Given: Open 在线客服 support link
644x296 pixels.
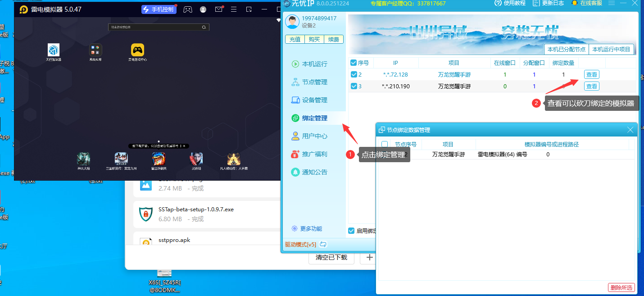Looking at the screenshot, I should (586, 3).
